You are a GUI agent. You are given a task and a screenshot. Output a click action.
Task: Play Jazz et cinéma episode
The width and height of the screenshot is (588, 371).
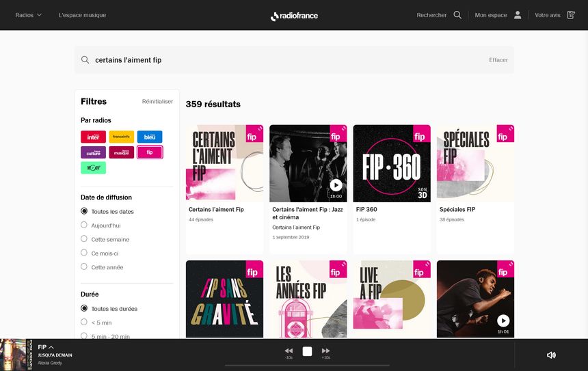click(336, 184)
